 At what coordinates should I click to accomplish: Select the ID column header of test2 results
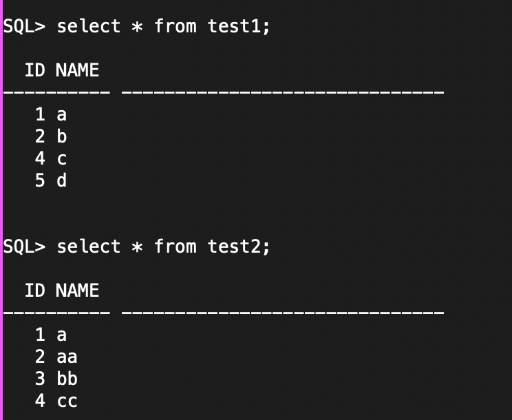pos(35,291)
